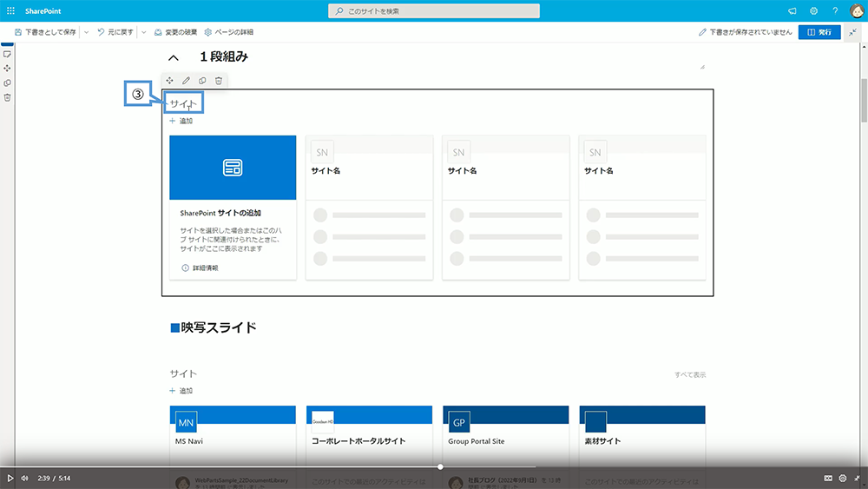868x489 pixels.
Task: Save page via 下書きとして保存
Action: pyautogui.click(x=45, y=32)
